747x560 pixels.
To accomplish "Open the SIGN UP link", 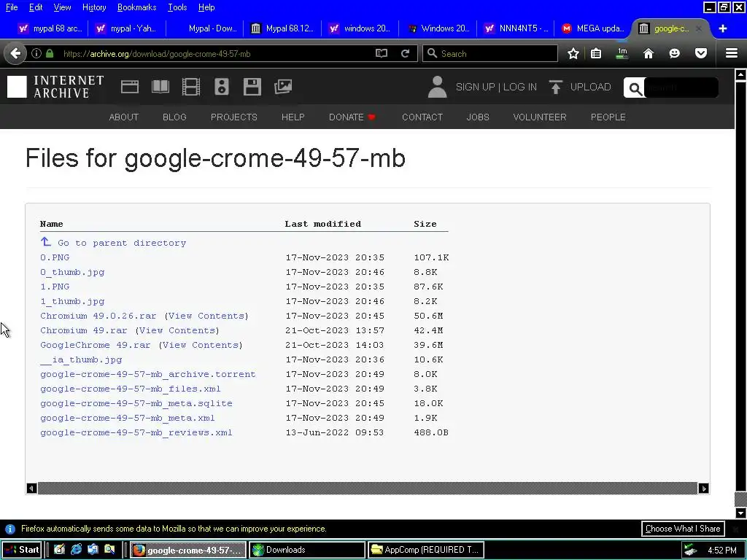I will tap(475, 87).
